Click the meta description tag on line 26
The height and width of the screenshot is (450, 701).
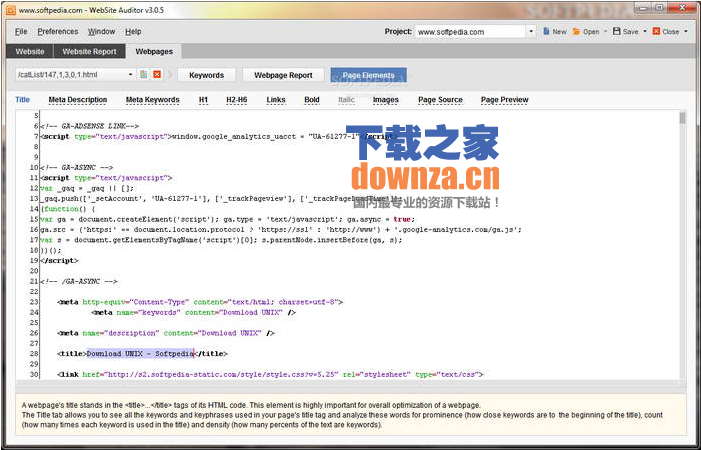tap(166, 333)
